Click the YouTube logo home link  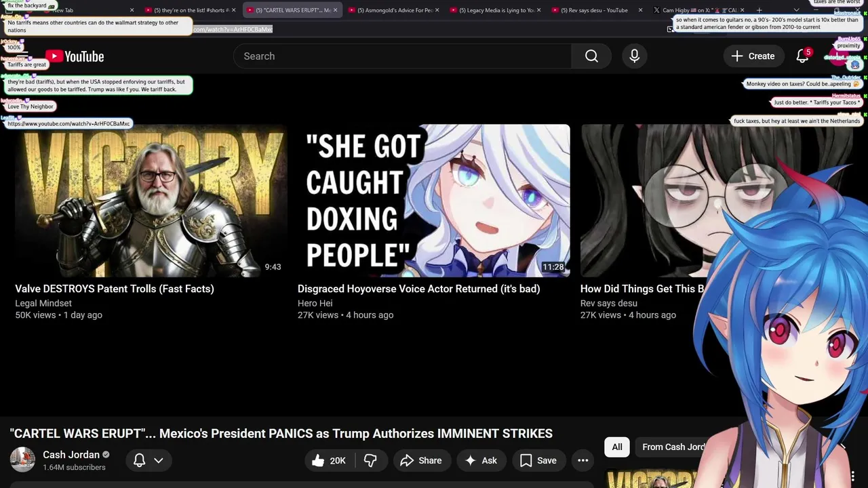[75, 56]
